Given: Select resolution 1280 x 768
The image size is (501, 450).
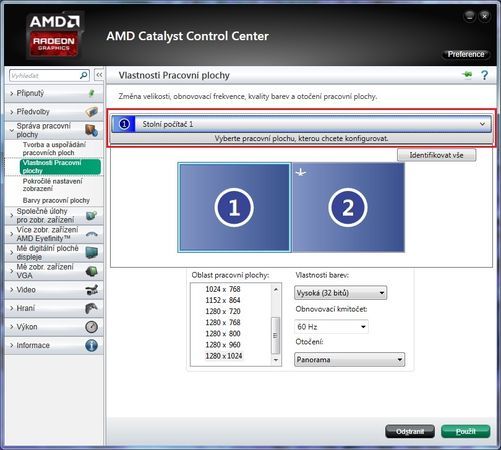Looking at the screenshot, I should tap(223, 322).
